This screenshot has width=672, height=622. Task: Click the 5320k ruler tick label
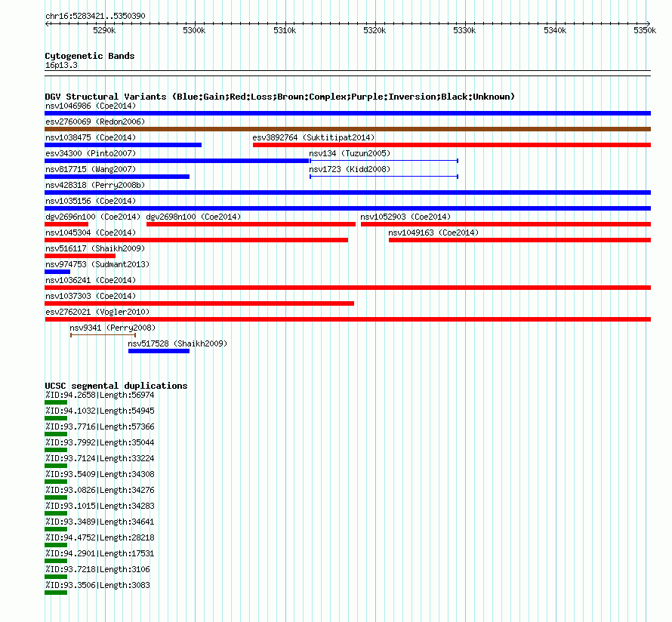click(x=375, y=30)
